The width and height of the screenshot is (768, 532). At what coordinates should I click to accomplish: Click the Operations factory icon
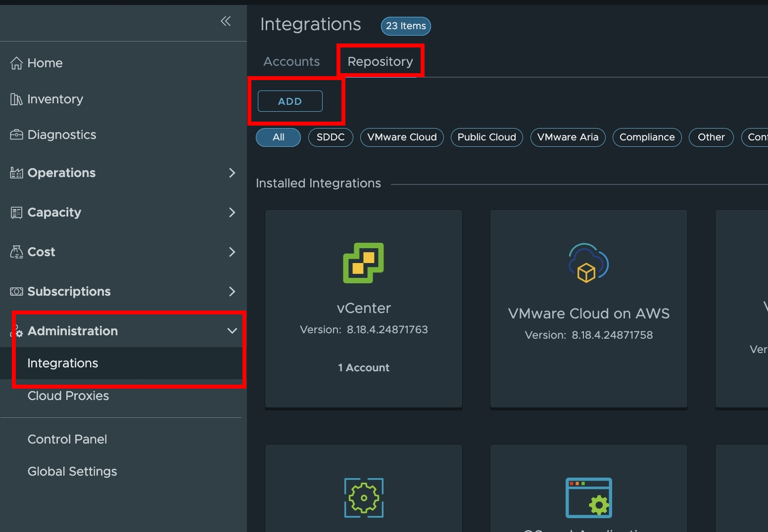[16, 173]
